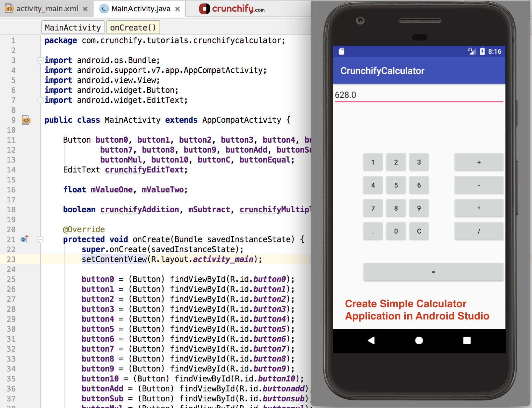Tap the recent apps square icon

pyautogui.click(x=467, y=340)
